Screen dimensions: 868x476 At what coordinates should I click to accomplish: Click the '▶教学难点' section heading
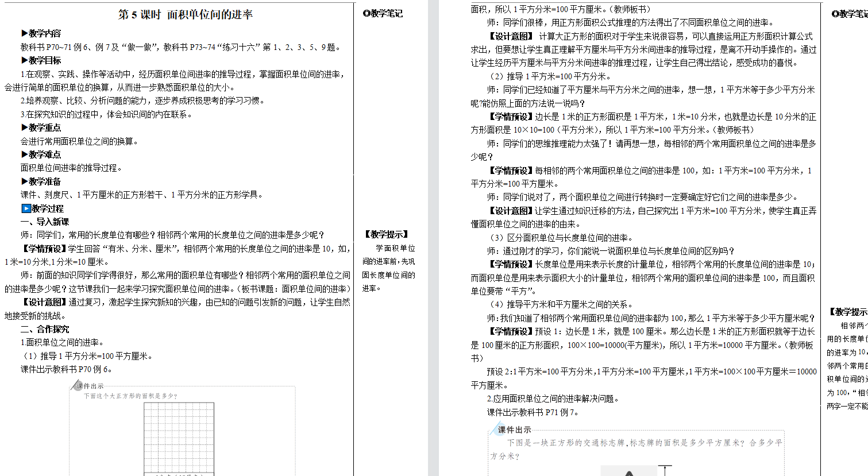tap(41, 154)
